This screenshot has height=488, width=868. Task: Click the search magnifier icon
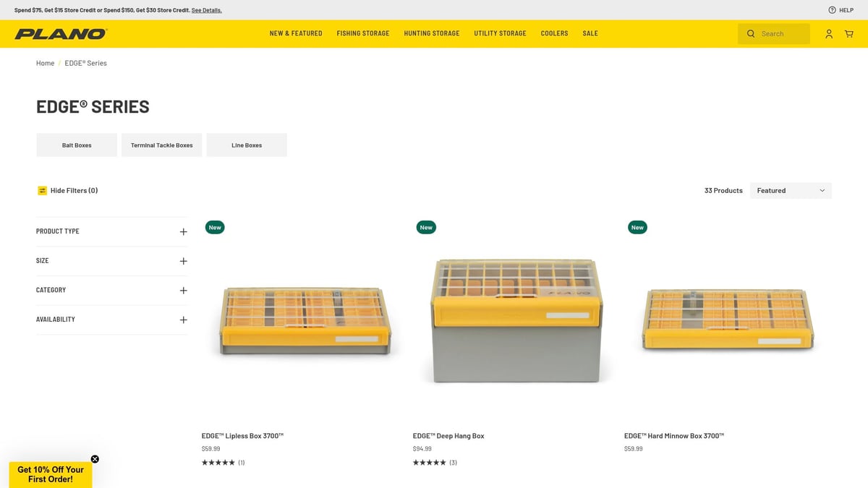pos(751,34)
